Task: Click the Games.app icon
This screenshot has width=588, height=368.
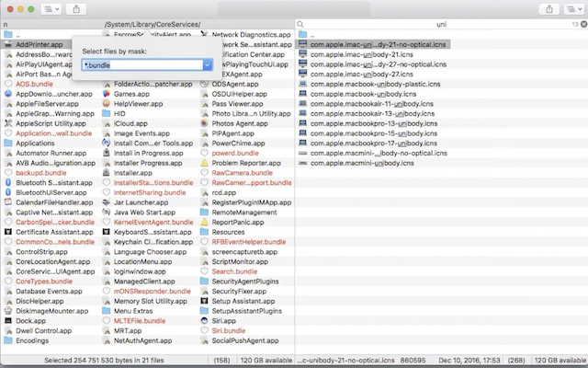Action: point(107,94)
